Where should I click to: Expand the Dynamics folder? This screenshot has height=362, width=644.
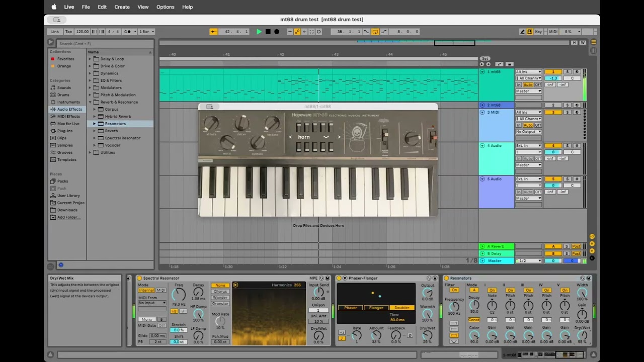[x=91, y=73]
